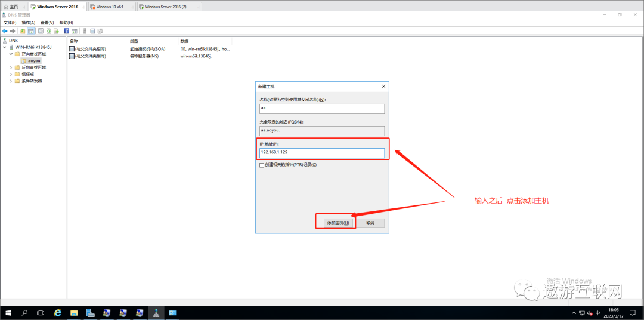This screenshot has width=644, height=320.
Task: Expand the 条件转发器 tree node
Action: click(10, 81)
